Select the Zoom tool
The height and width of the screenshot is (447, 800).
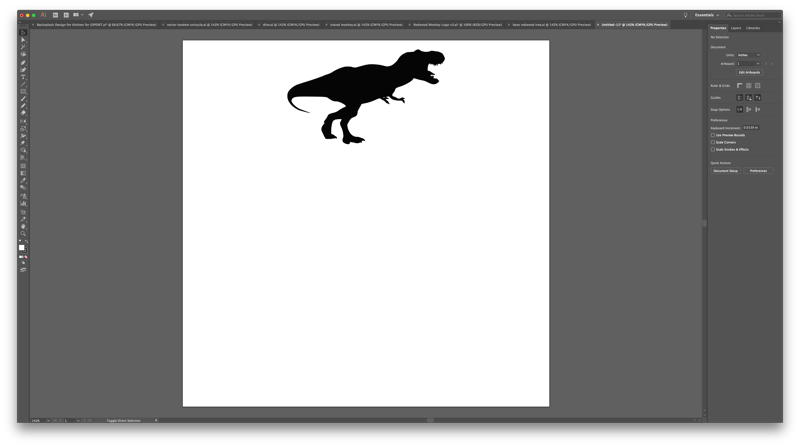23,233
